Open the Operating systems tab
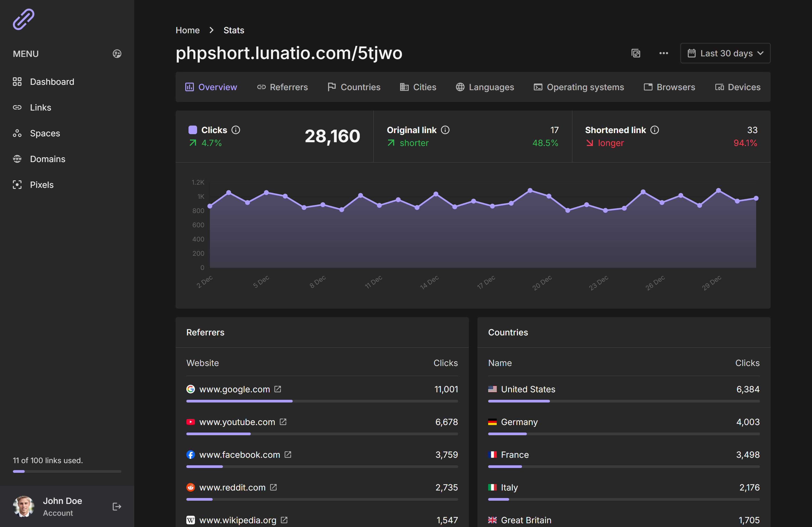The width and height of the screenshot is (812, 527). [x=579, y=87]
